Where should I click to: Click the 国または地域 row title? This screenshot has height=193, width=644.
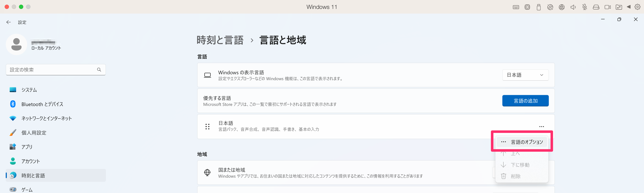pyautogui.click(x=232, y=170)
